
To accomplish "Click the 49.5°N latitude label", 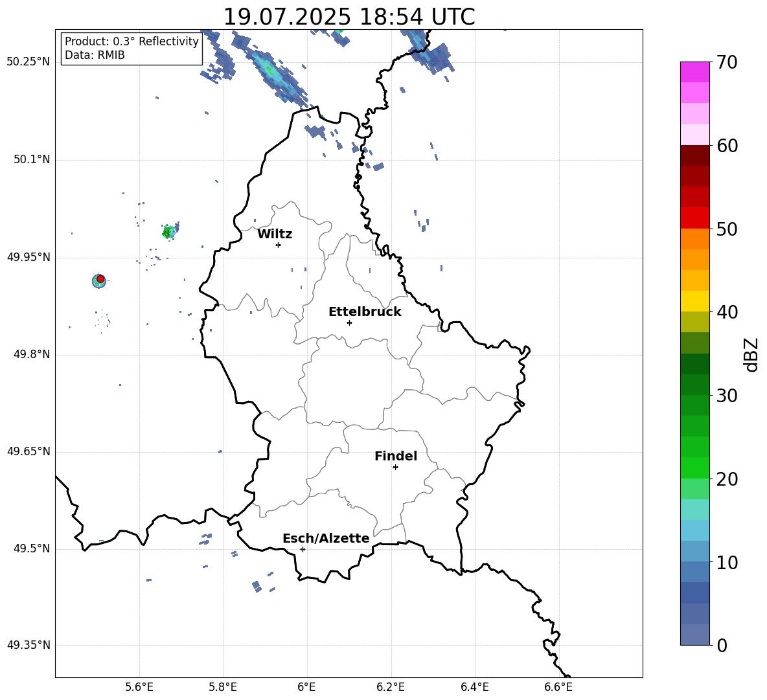I will pyautogui.click(x=31, y=548).
